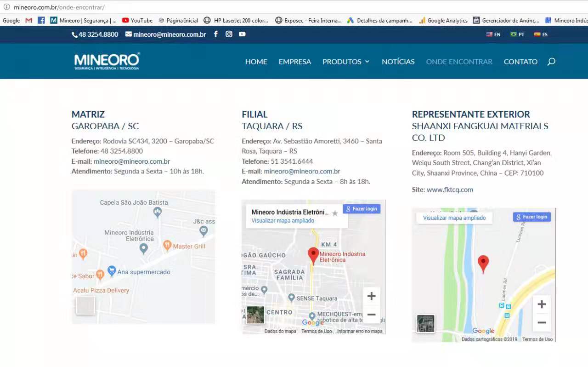The width and height of the screenshot is (588, 367).
Task: Open Termos de Uso on Taquara map
Action: pyautogui.click(x=317, y=331)
